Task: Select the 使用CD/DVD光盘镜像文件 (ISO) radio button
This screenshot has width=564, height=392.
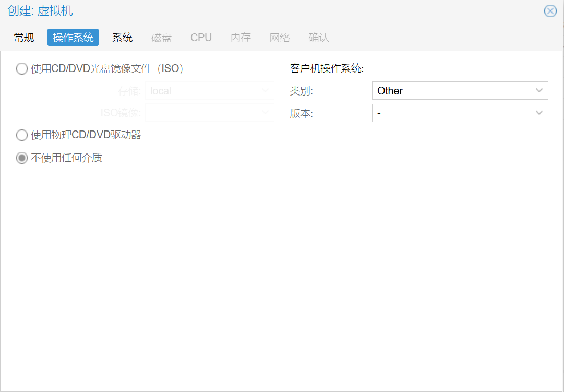Action: pos(22,69)
